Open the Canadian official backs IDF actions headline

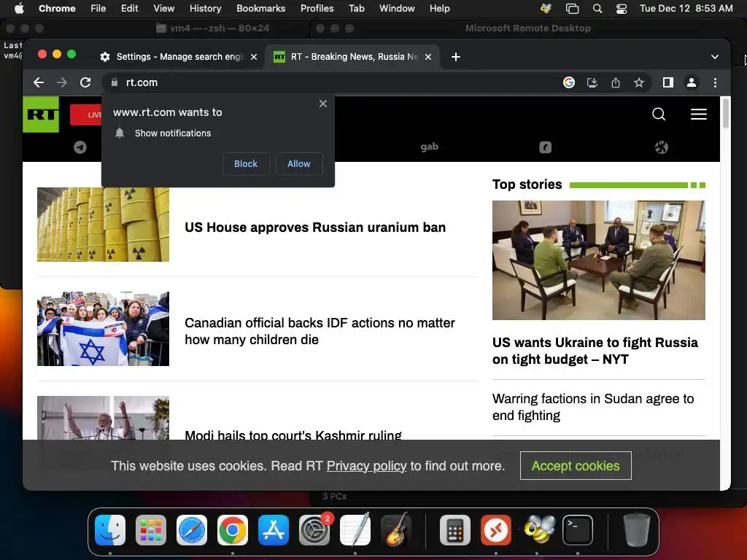pyautogui.click(x=320, y=332)
